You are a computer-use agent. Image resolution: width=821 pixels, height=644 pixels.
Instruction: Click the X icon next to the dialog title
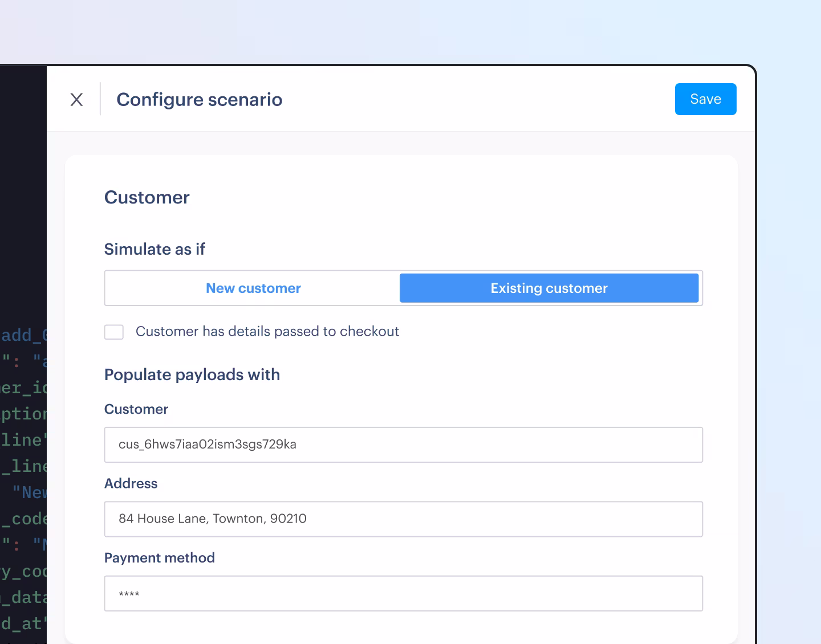[x=77, y=99]
